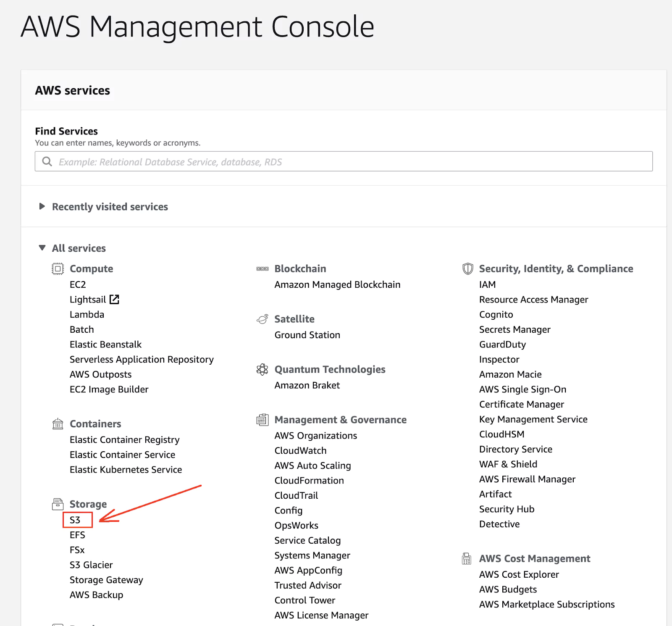Click the Lightsail external link icon

click(x=114, y=299)
